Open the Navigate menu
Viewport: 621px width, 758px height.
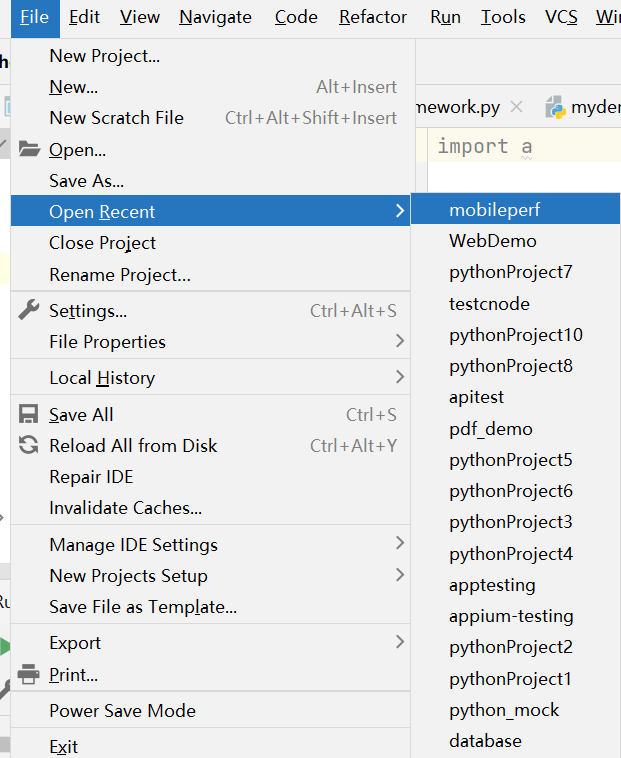[x=215, y=17]
